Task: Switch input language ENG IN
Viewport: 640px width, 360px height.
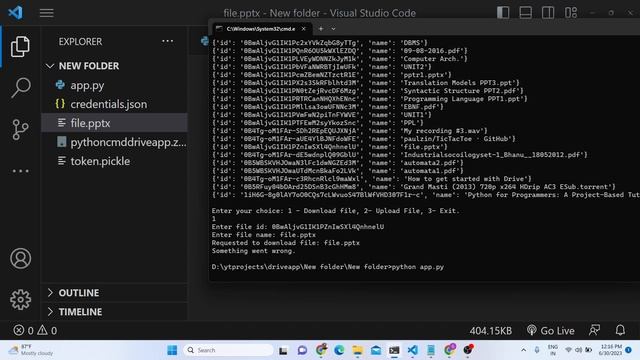Action: point(553,350)
